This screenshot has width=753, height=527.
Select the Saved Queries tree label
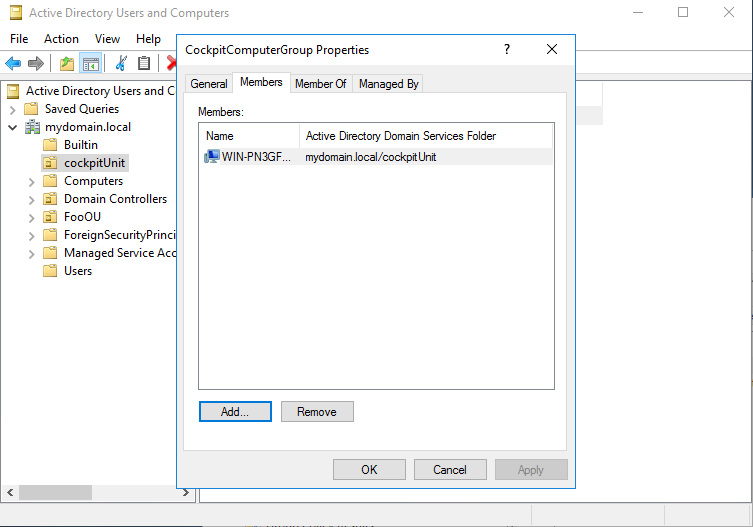(82, 109)
